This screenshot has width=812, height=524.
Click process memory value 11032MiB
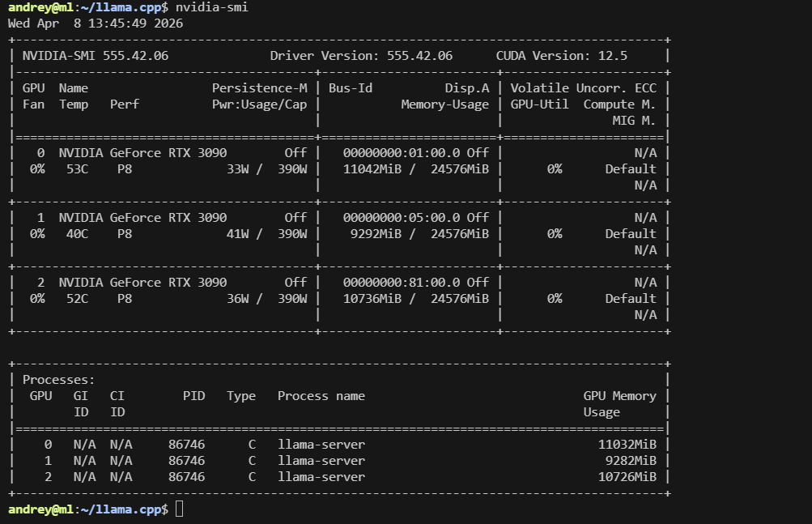click(x=627, y=445)
